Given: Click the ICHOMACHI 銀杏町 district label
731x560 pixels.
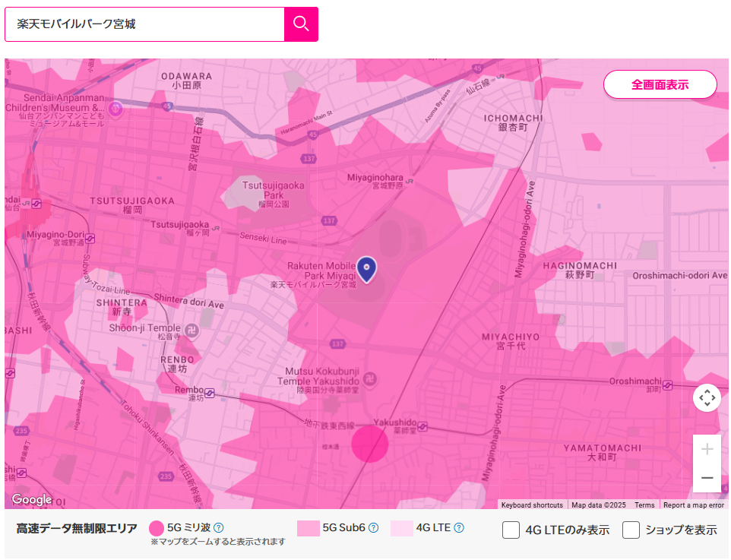Looking at the screenshot, I should point(513,122).
